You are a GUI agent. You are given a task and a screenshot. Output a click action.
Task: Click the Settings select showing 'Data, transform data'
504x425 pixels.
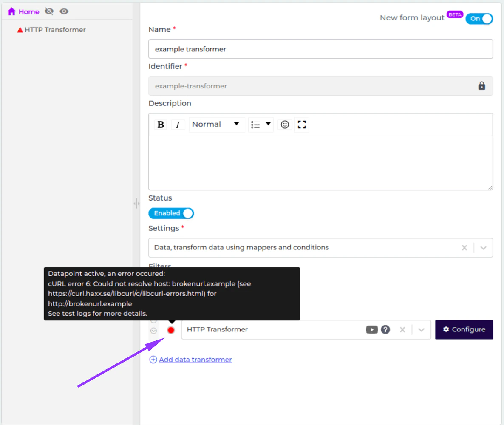[320, 247]
